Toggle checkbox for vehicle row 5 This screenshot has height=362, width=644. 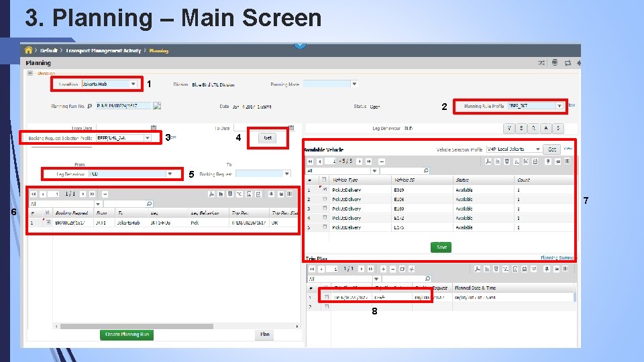pos(325,227)
